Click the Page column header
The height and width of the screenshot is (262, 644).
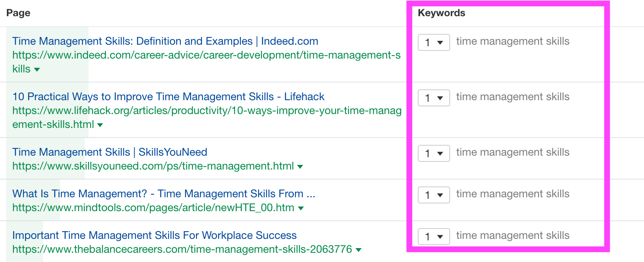pos(20,13)
